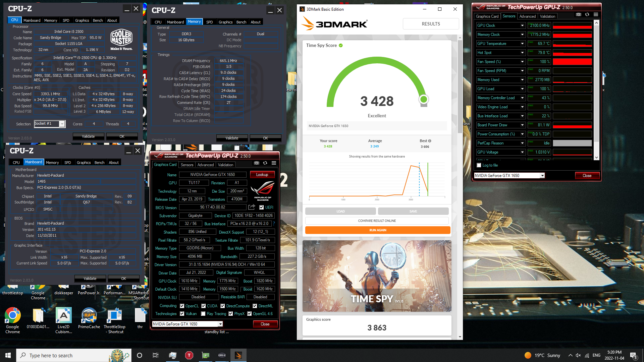This screenshot has height=362, width=644.
Task: Click the volume muted tray icon
Action: tap(578, 355)
